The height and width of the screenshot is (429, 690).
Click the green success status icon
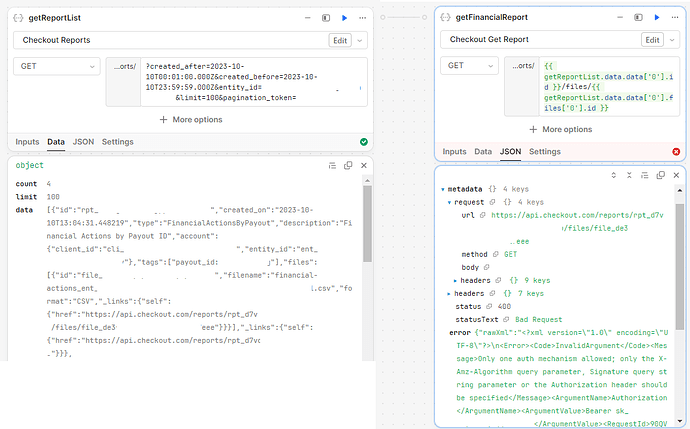pyautogui.click(x=363, y=142)
